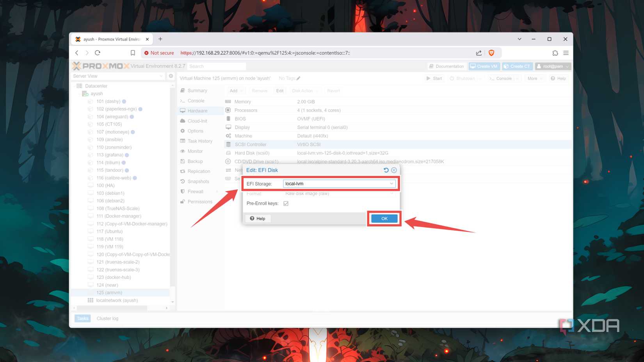The height and width of the screenshot is (362, 644).
Task: Select the Hard Disk (scsi0) row
Action: pos(398,153)
